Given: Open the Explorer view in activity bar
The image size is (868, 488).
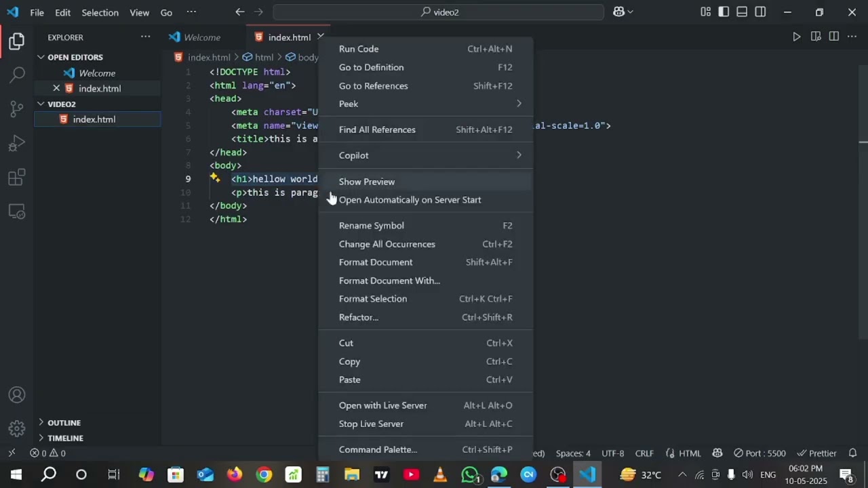Looking at the screenshot, I should click(x=17, y=42).
